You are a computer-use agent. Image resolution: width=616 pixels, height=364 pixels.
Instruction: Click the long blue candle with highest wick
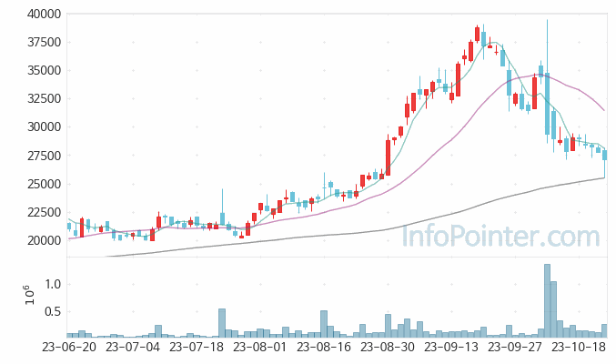tap(547, 104)
